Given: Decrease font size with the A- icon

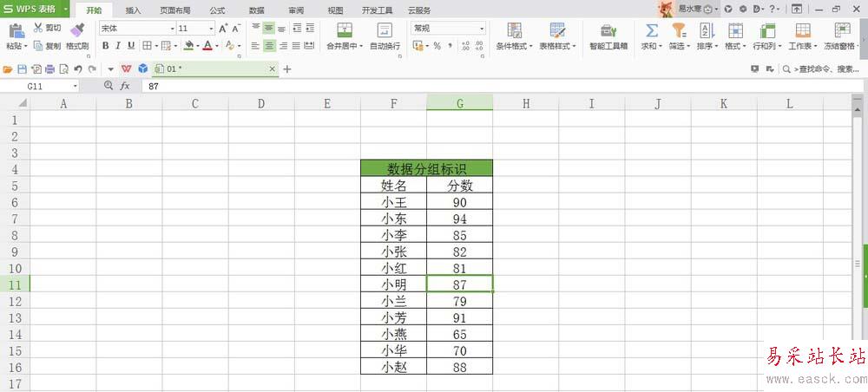Looking at the screenshot, I should pos(236,29).
